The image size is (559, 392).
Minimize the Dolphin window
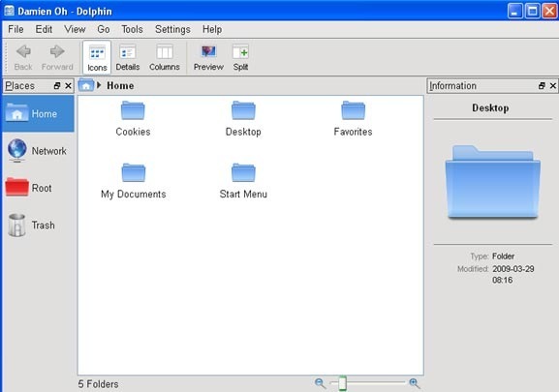point(514,11)
